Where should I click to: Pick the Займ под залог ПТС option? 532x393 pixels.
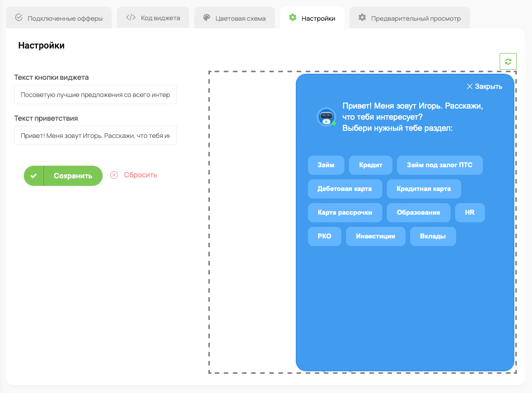click(x=439, y=165)
